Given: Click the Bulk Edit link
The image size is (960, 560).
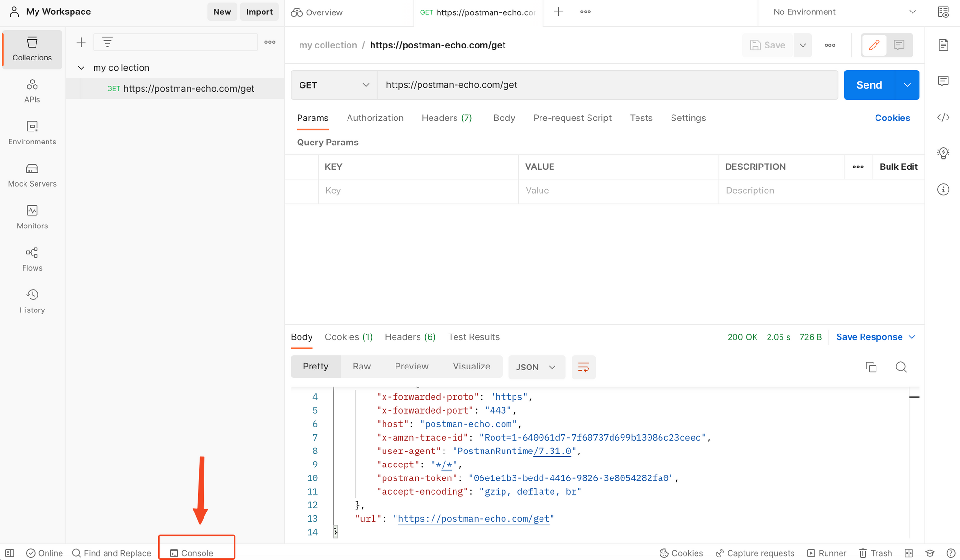Looking at the screenshot, I should click(x=898, y=167).
